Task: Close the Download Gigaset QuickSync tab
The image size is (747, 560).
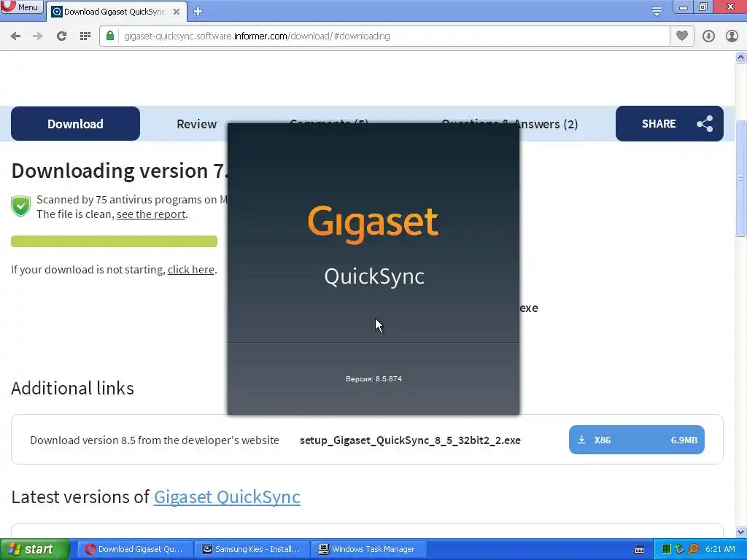Action: click(x=177, y=12)
